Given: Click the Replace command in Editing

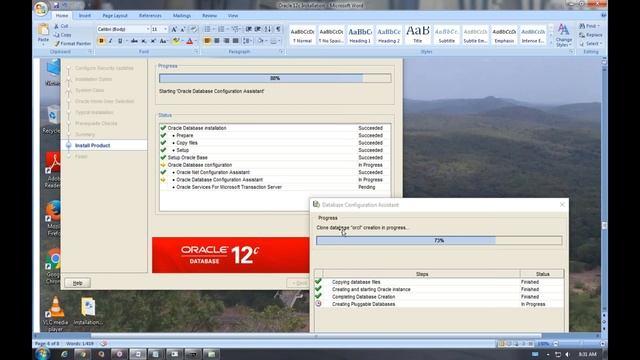Looking at the screenshot, I should (591, 35).
